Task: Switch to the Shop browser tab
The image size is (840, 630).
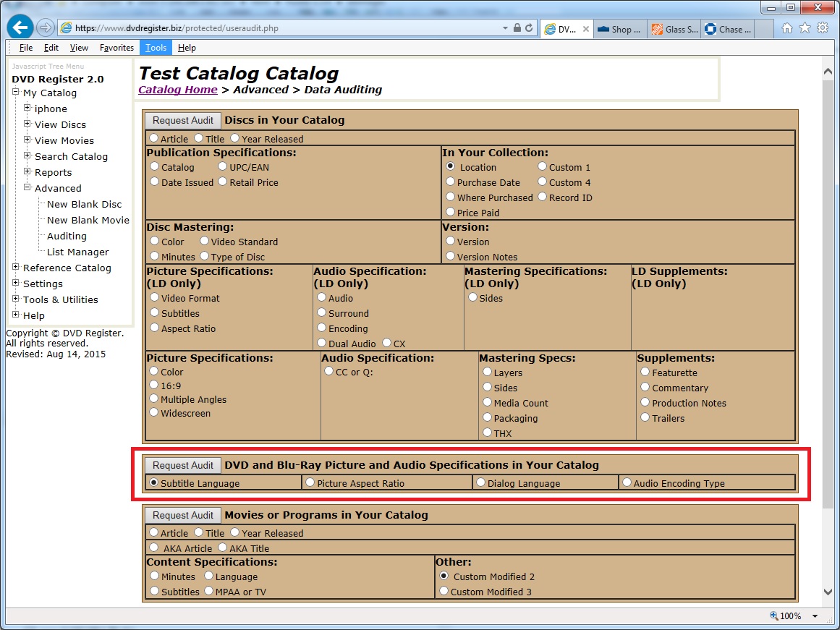Action: [620, 30]
